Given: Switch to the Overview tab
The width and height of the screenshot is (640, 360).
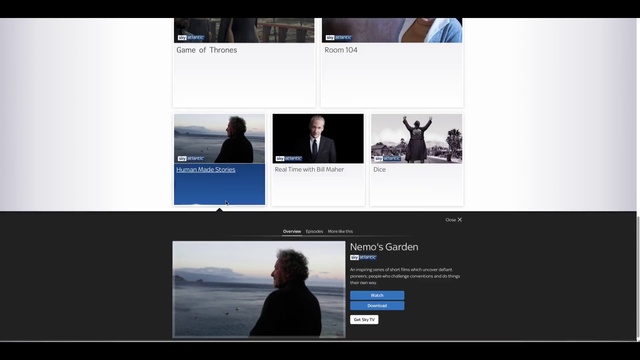Looking at the screenshot, I should click(x=292, y=231).
